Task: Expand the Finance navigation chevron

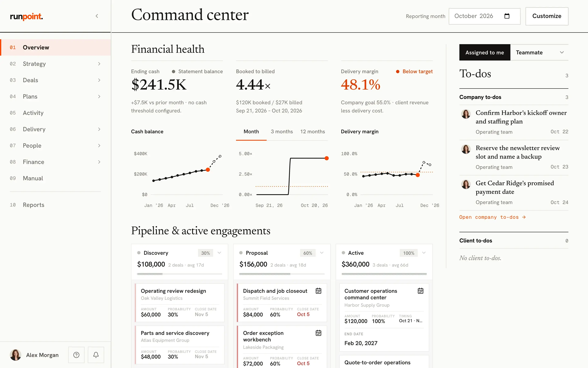Action: [99, 162]
